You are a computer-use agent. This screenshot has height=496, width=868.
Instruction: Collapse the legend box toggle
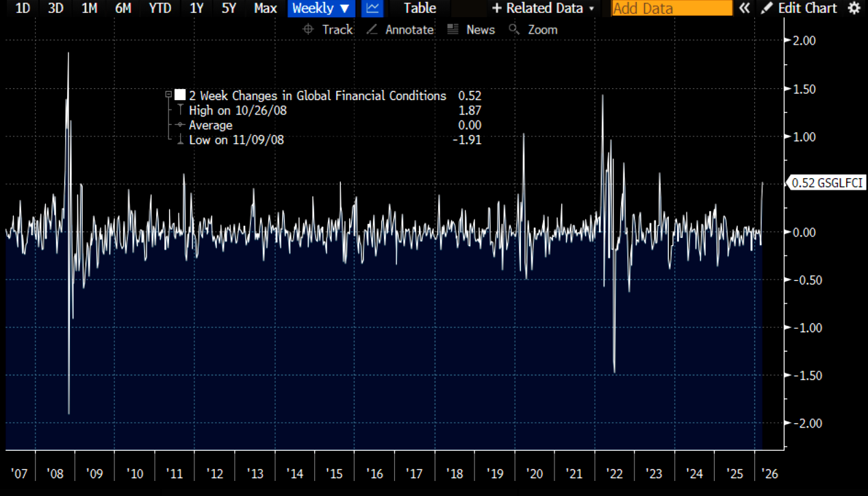[168, 96]
